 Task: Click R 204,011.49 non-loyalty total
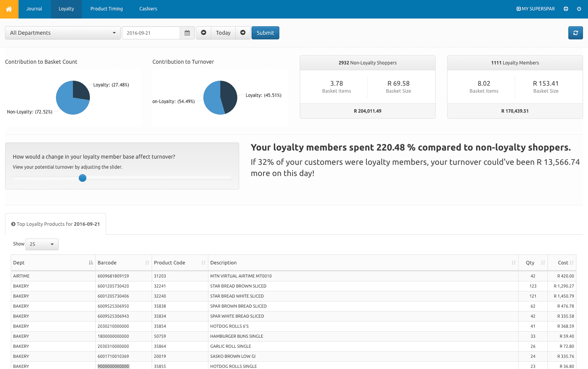click(x=368, y=111)
